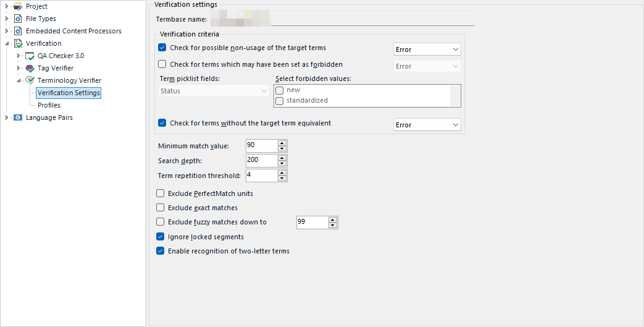
Task: Increase Minimum match value with up arrow
Action: pos(282,143)
